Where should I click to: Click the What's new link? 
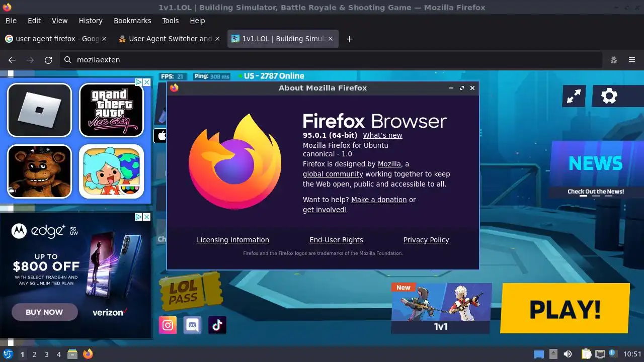click(383, 135)
